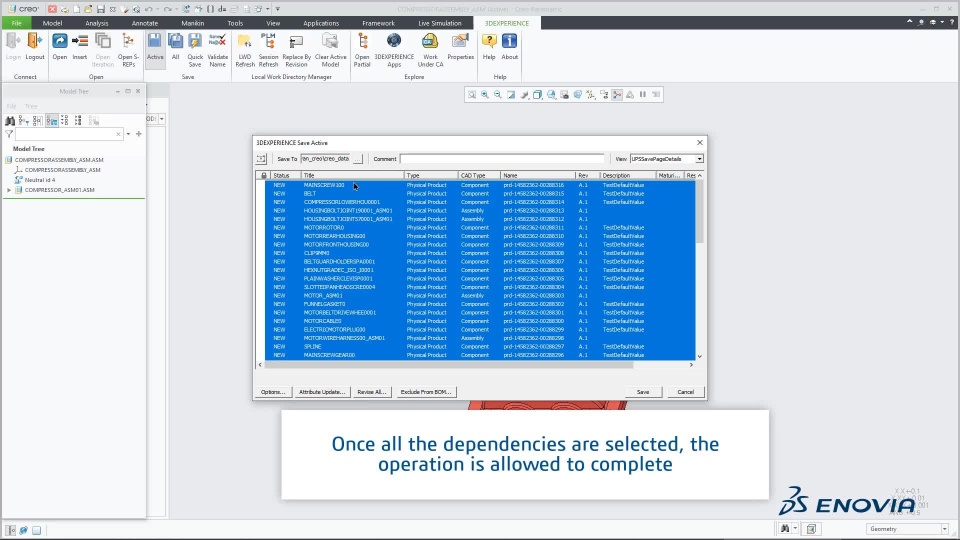Switch to the Model ribbon tab

(52, 23)
